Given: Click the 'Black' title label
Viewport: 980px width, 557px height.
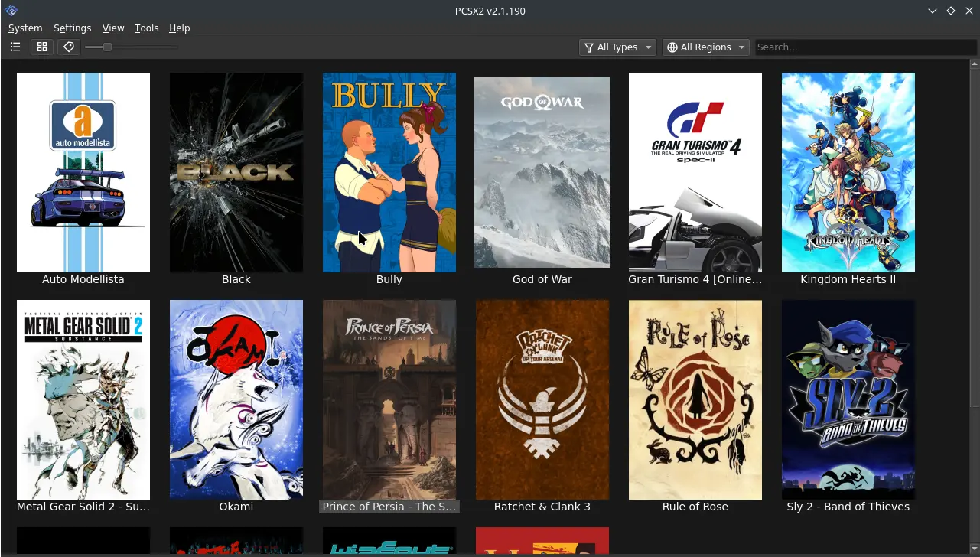Looking at the screenshot, I should coord(236,279).
